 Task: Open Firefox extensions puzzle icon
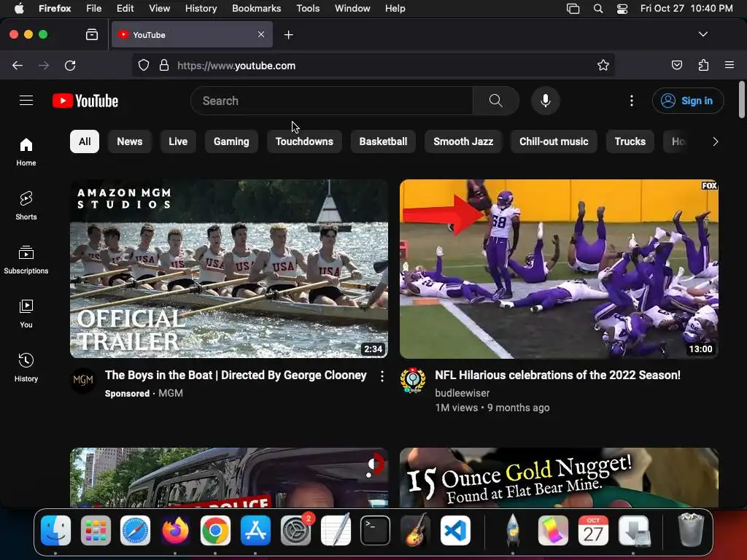(x=703, y=65)
